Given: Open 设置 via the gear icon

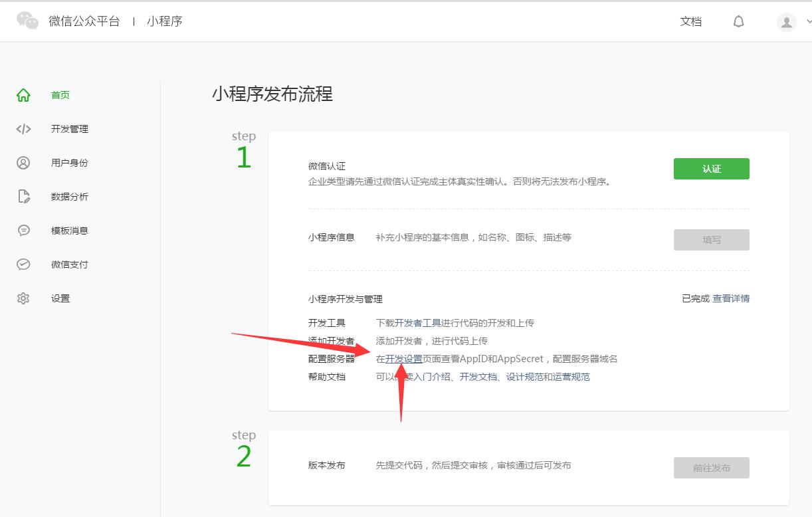Looking at the screenshot, I should pos(23,298).
